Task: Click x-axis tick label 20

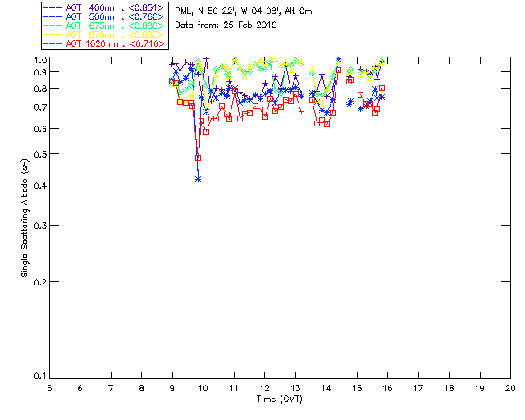Action: 510,388
